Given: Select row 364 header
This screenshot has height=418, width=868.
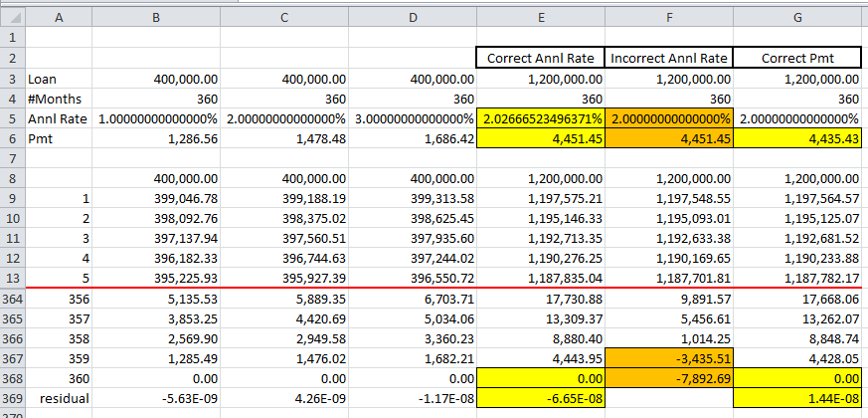Looking at the screenshot, I should (12, 299).
